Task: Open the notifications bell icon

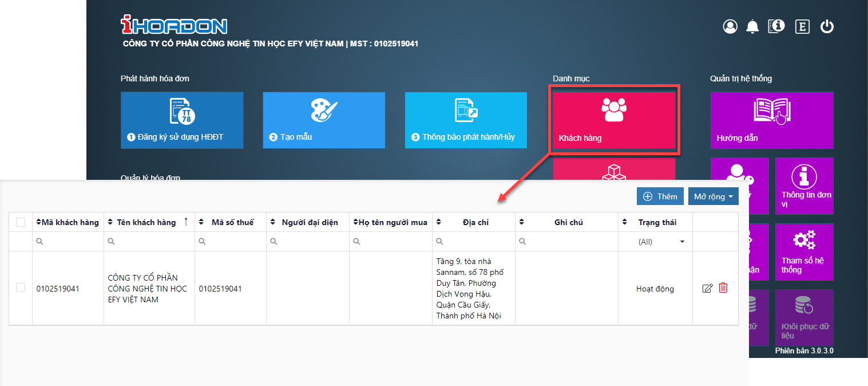Action: (752, 26)
